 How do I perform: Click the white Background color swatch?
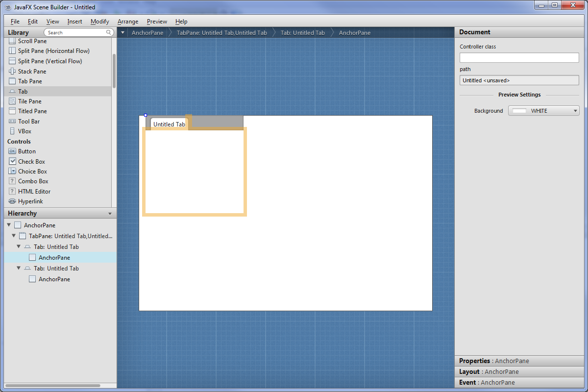(x=519, y=111)
